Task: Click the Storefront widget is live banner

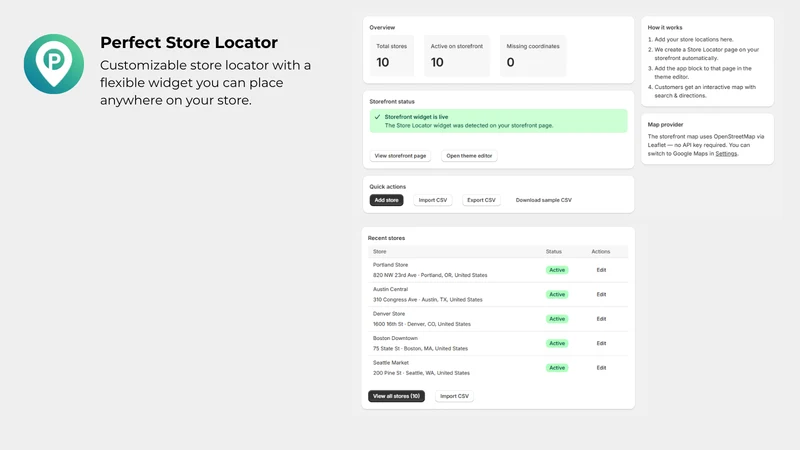Action: click(x=498, y=121)
